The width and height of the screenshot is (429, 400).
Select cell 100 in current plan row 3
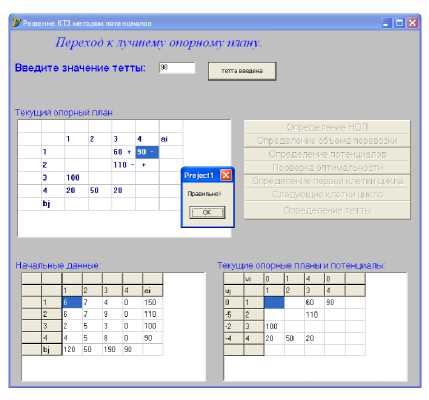point(76,178)
